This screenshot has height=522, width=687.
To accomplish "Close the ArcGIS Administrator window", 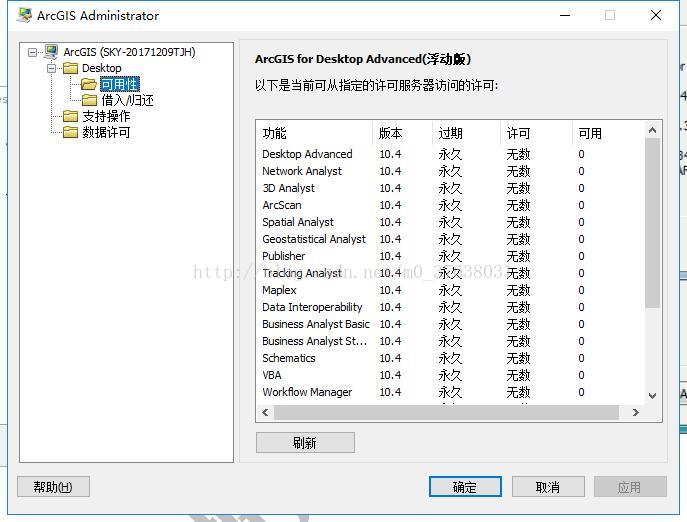I will 656,15.
